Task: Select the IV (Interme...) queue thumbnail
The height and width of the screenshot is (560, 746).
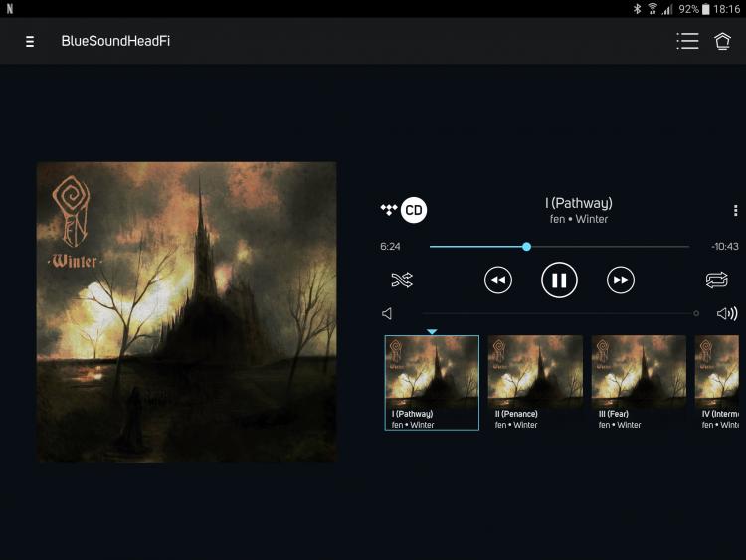Action: (x=717, y=383)
